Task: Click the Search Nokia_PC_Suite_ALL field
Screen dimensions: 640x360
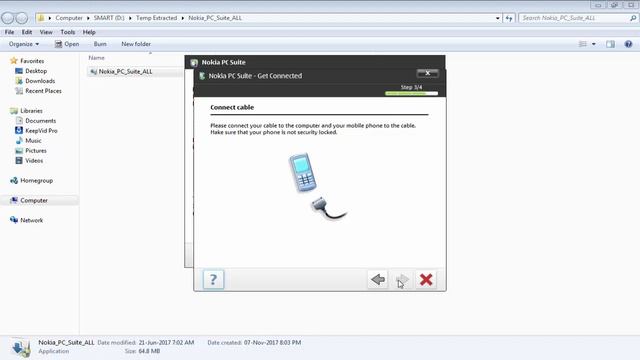Action: (574, 18)
